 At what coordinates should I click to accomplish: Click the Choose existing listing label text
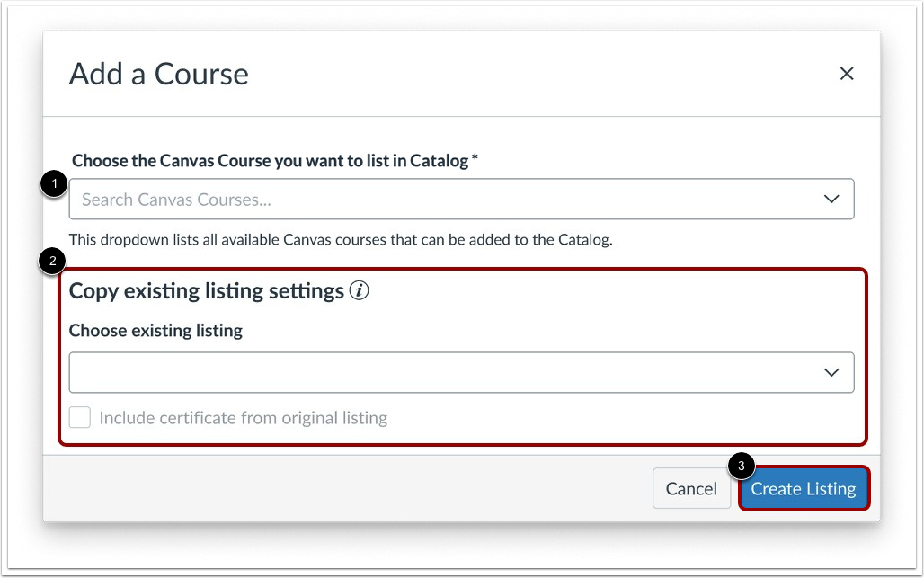(155, 331)
